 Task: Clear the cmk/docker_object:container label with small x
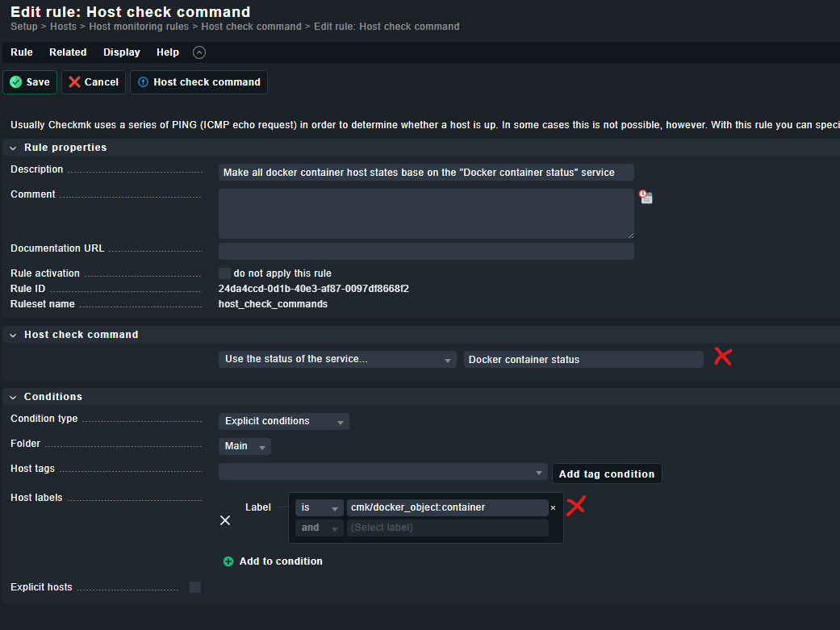[x=553, y=508]
